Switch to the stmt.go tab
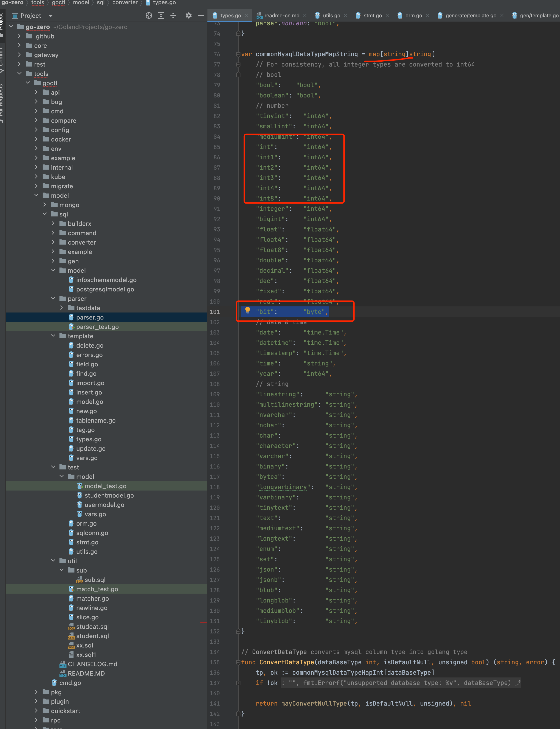The image size is (560, 729). pos(372,16)
